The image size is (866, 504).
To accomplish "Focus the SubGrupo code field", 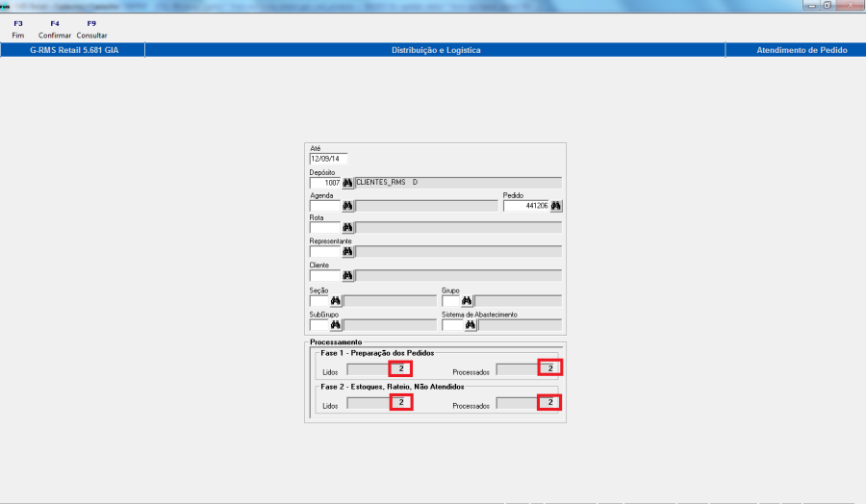I will point(319,325).
